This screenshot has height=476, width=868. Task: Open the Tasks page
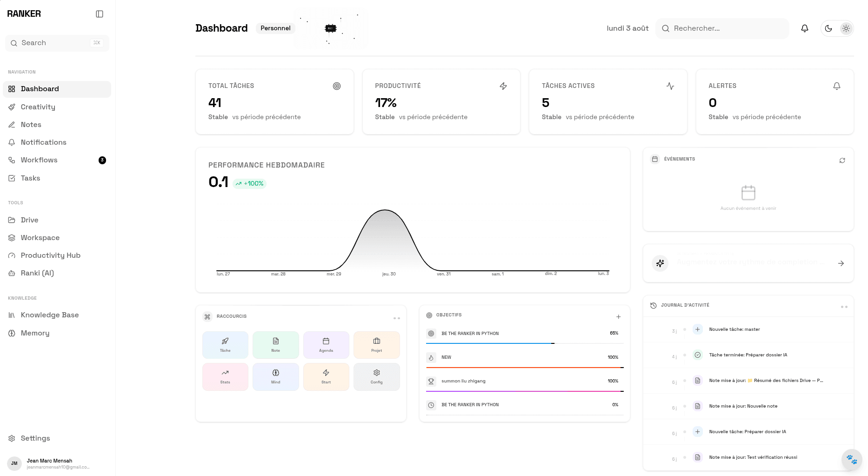(x=57, y=178)
